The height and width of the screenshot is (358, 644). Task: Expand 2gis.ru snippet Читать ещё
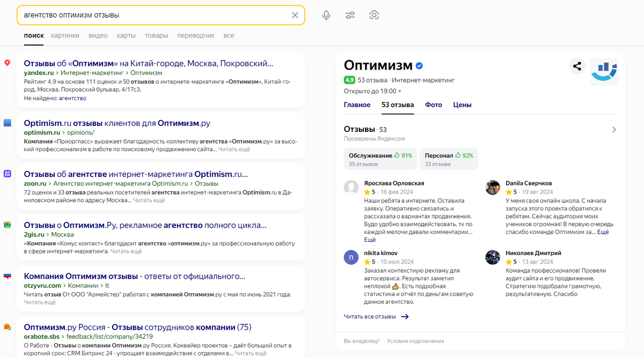(x=126, y=251)
